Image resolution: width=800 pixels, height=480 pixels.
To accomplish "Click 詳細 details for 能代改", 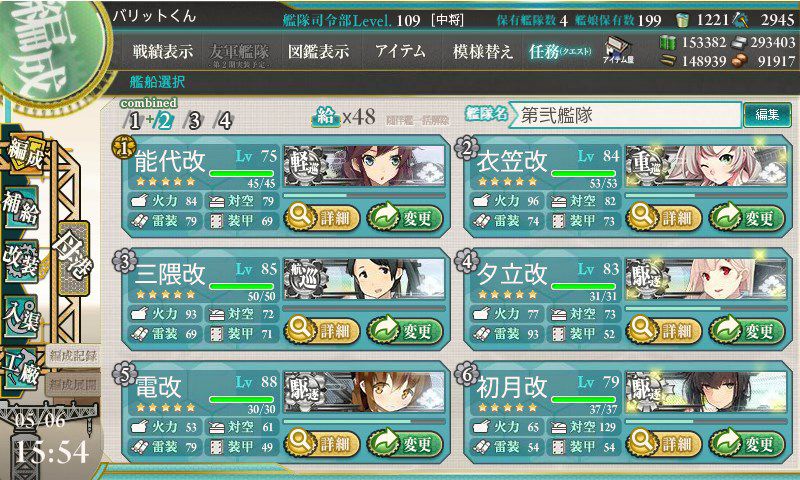I will 321,218.
